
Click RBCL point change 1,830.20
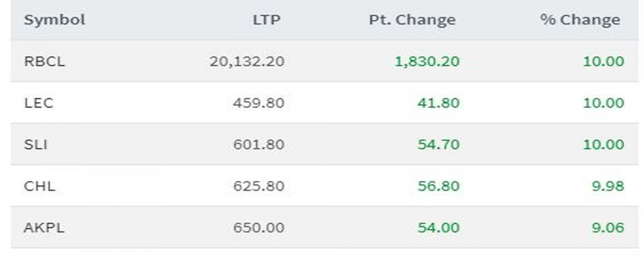[x=427, y=61]
